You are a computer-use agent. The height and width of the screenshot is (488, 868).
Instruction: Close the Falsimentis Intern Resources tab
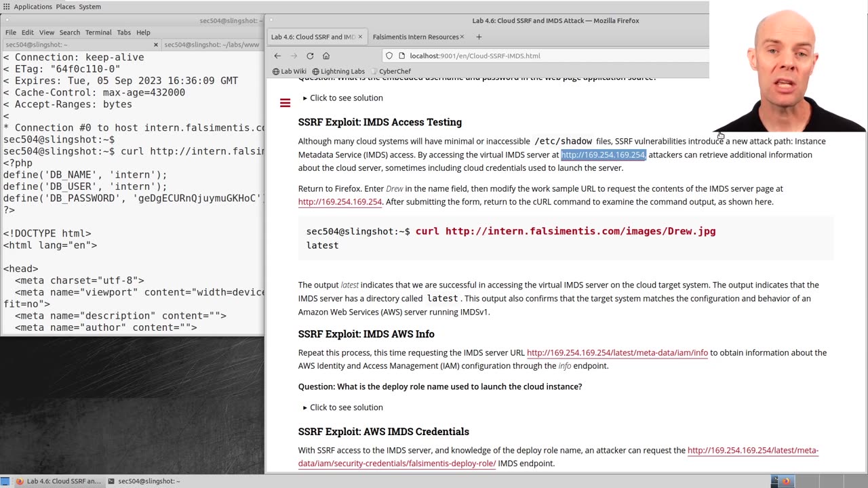point(462,37)
